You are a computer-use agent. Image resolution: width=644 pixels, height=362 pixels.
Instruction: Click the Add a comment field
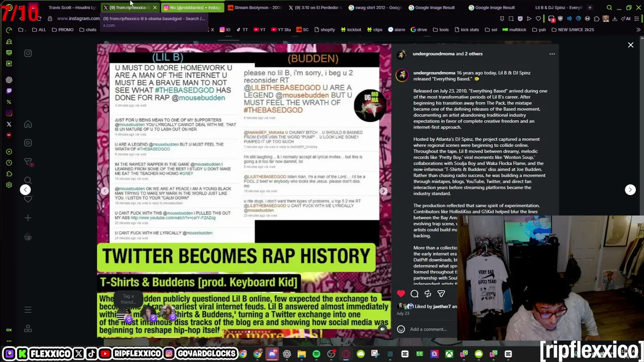pyautogui.click(x=428, y=329)
